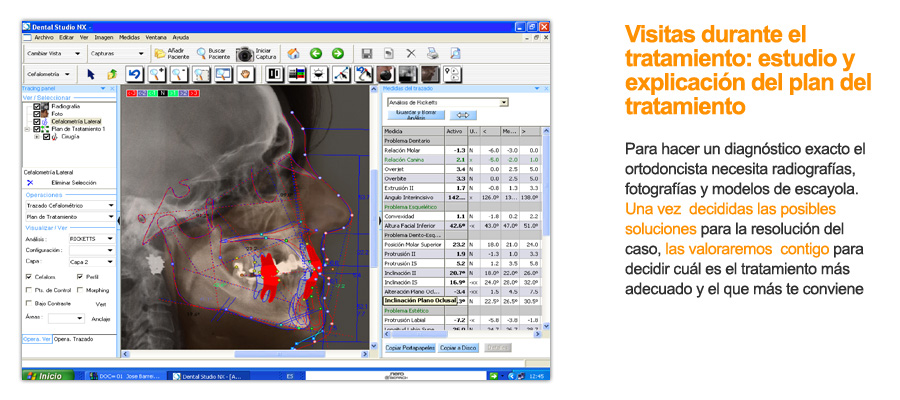Navigate back with green left arrow
The image size is (900, 400).
316,54
